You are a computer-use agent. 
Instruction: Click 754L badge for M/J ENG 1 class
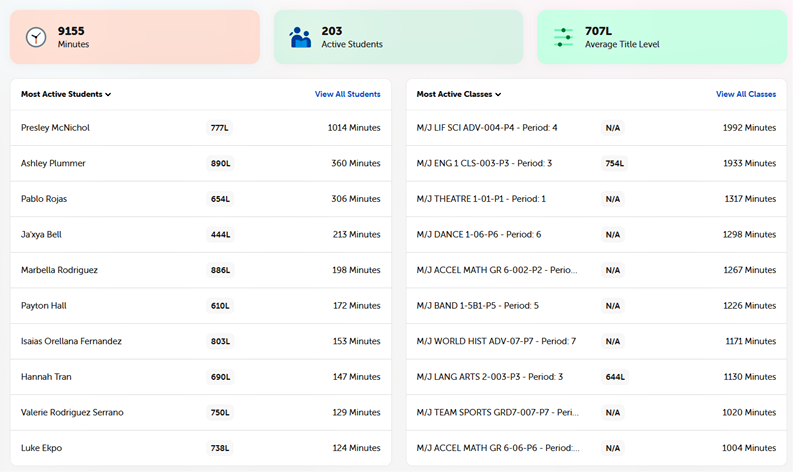pos(614,163)
